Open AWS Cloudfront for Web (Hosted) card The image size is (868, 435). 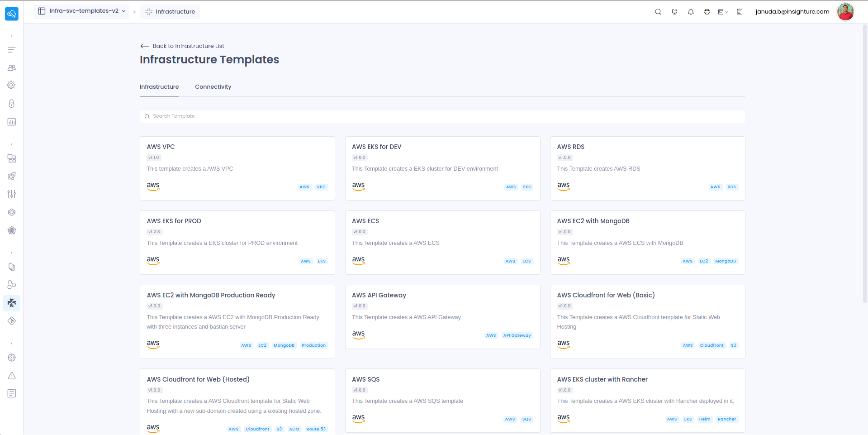point(237,402)
